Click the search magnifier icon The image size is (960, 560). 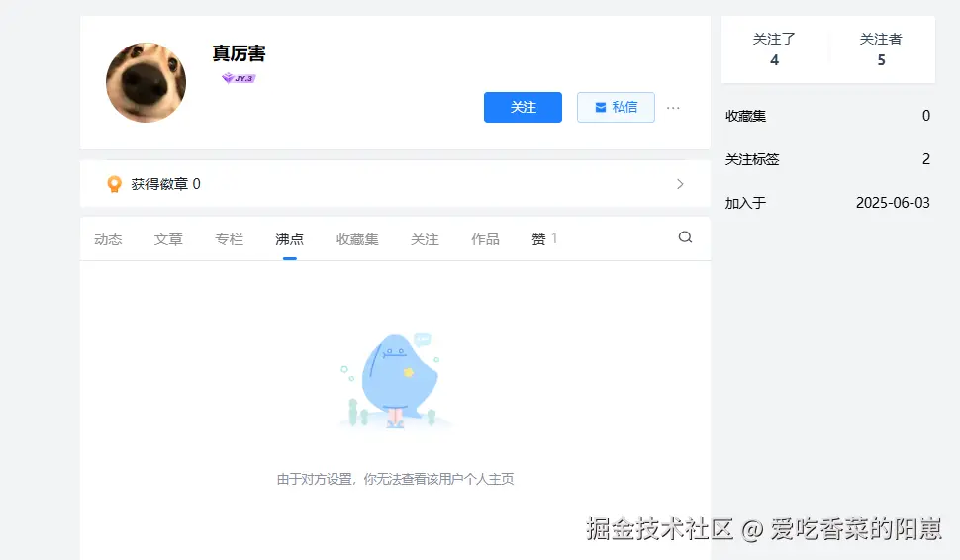click(x=685, y=236)
